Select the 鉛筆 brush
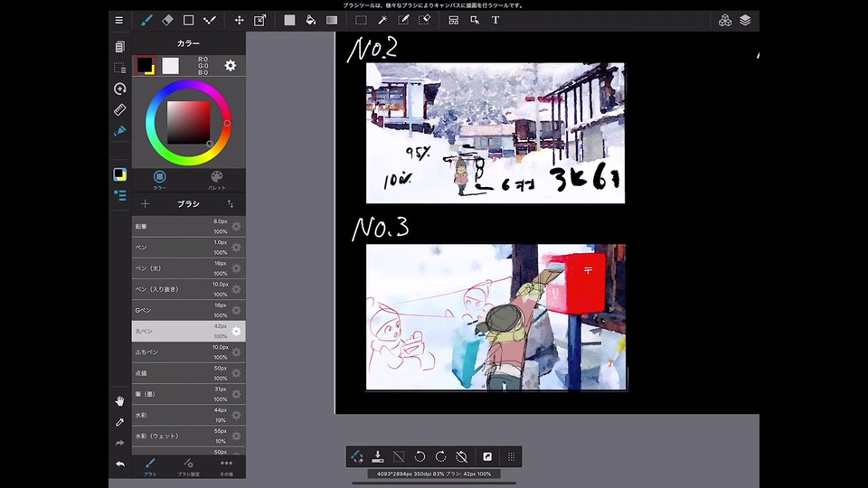This screenshot has width=868, height=488. [x=189, y=226]
